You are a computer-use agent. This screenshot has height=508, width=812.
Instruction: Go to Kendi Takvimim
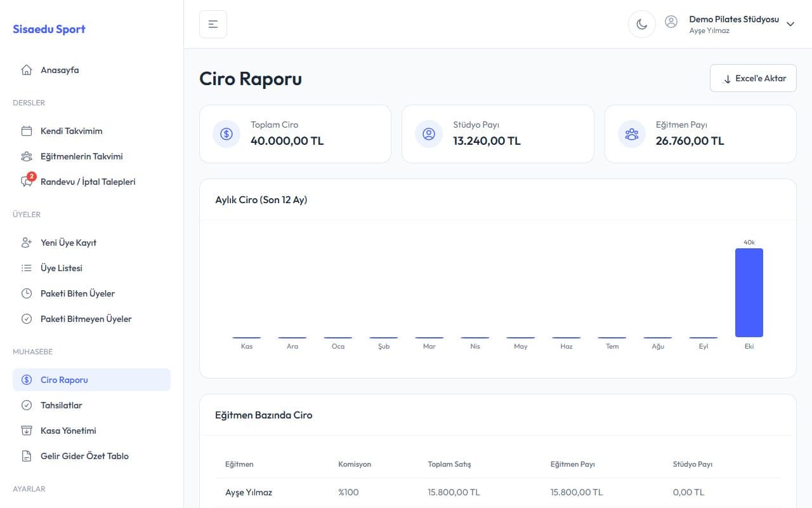click(x=91, y=131)
